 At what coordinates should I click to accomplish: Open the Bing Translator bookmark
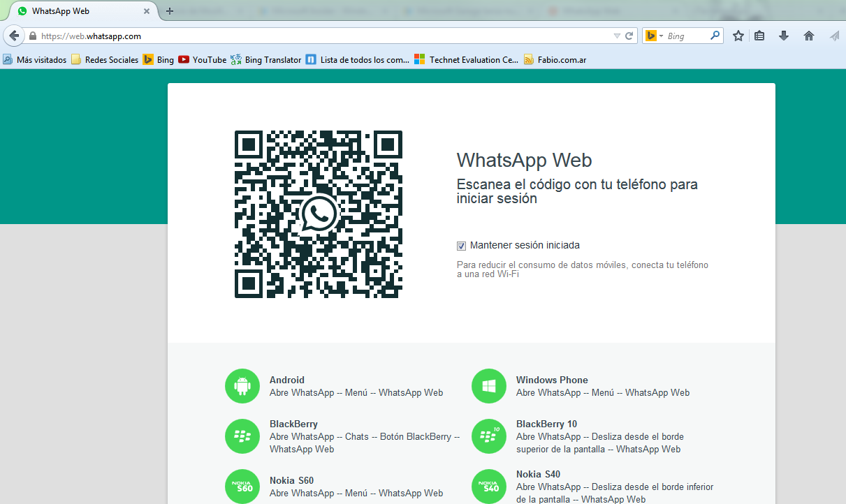pos(266,60)
